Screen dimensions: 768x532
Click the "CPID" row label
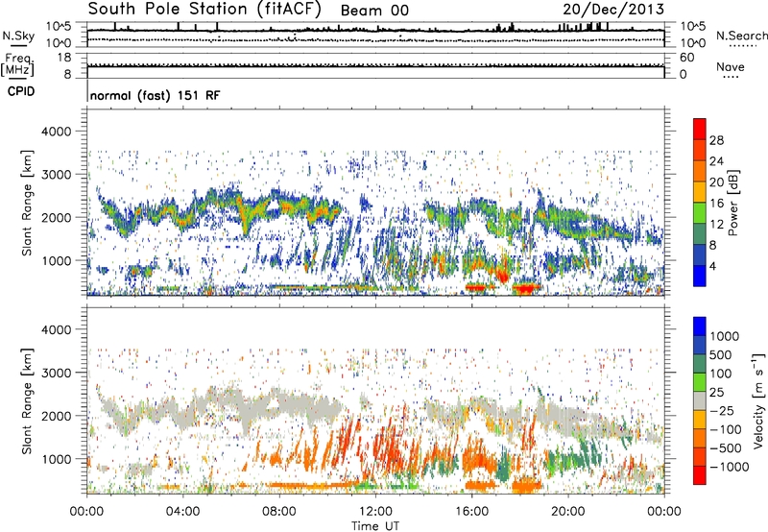(x=21, y=91)
